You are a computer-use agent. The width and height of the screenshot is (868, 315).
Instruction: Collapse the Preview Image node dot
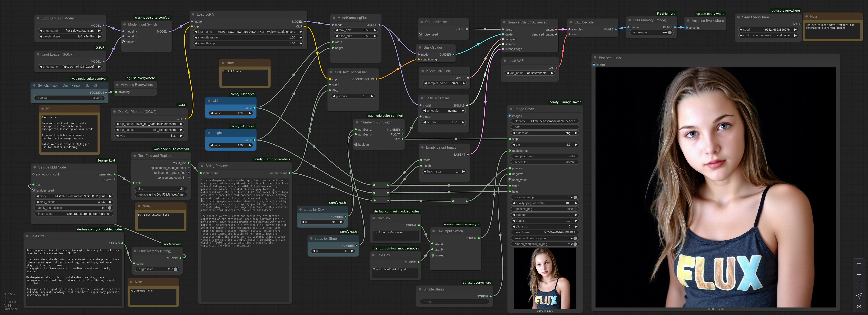coord(595,57)
